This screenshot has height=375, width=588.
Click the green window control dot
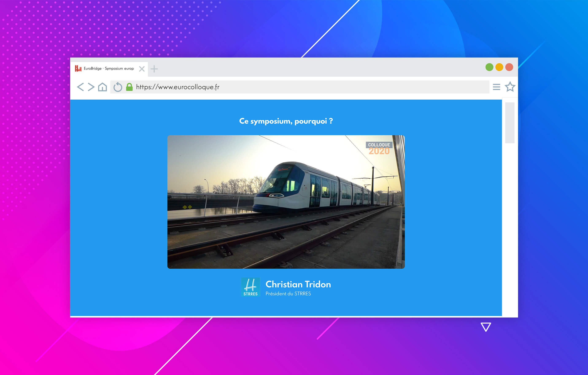489,67
